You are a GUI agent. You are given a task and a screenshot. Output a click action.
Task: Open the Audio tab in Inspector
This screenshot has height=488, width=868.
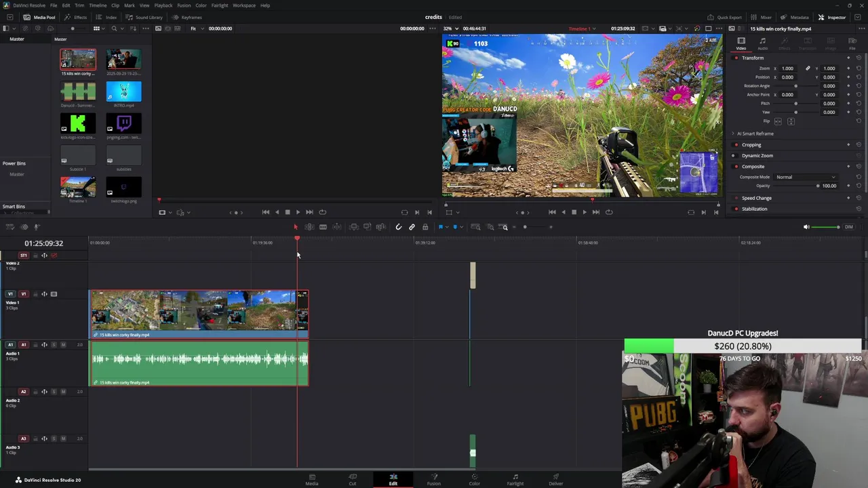[762, 43]
